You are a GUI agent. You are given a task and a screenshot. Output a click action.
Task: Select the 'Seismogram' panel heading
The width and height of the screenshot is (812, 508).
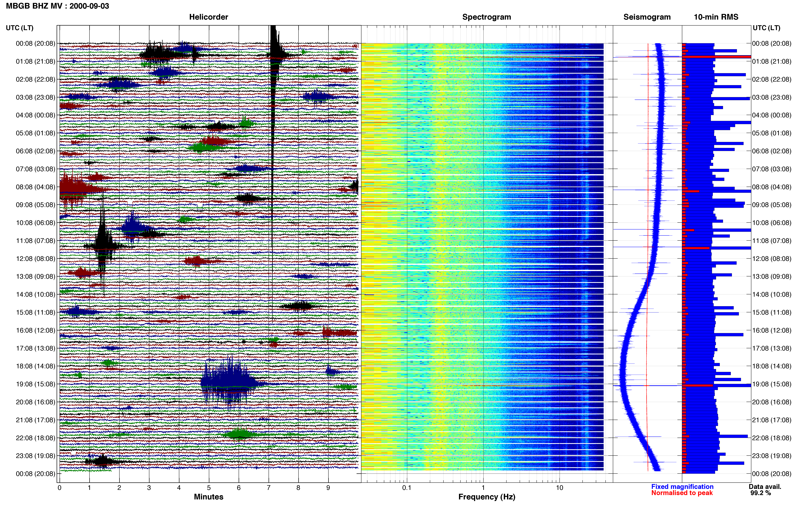tap(647, 17)
